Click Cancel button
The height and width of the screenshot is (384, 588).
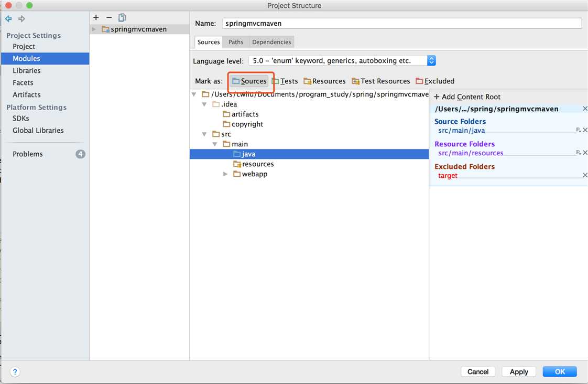point(478,371)
